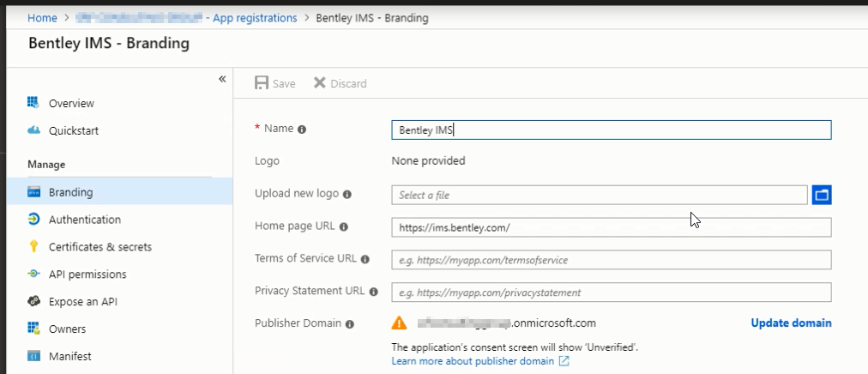The height and width of the screenshot is (374, 868).
Task: Click the Update domain link
Action: click(791, 323)
